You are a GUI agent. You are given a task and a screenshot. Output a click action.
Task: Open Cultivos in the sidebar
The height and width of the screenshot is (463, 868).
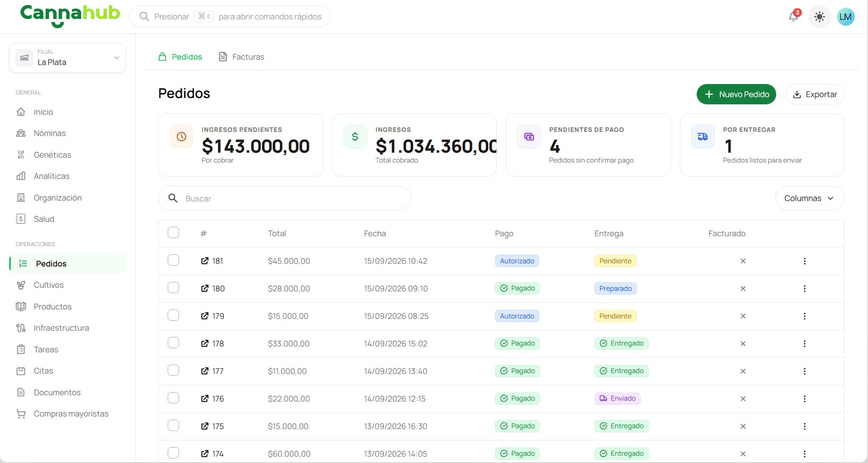tap(67, 285)
